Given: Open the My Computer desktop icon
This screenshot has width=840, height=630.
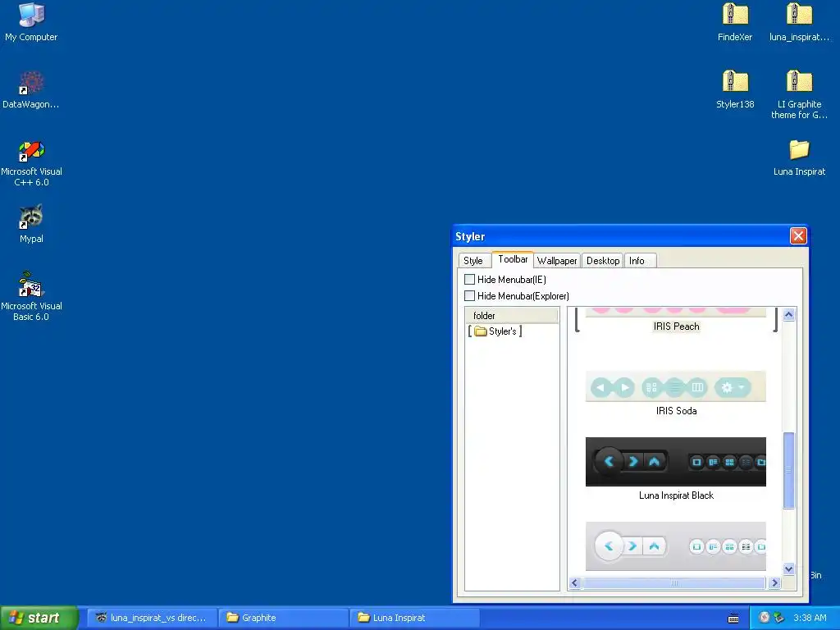Looking at the screenshot, I should [x=31, y=22].
